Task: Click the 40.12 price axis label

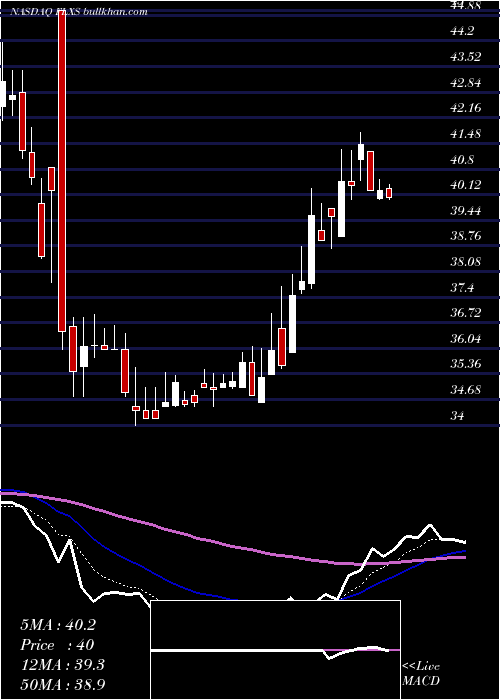Action: [x=468, y=184]
